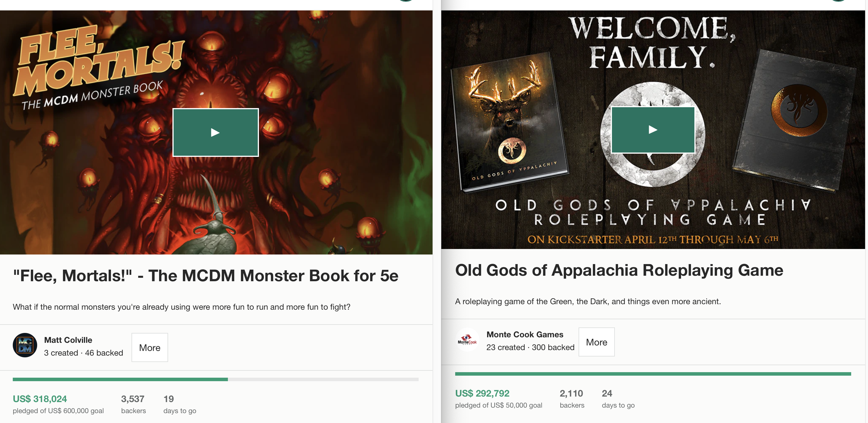Click the US$ 318,024 pledged amount
Image resolution: width=868 pixels, height=423 pixels.
[x=40, y=399]
